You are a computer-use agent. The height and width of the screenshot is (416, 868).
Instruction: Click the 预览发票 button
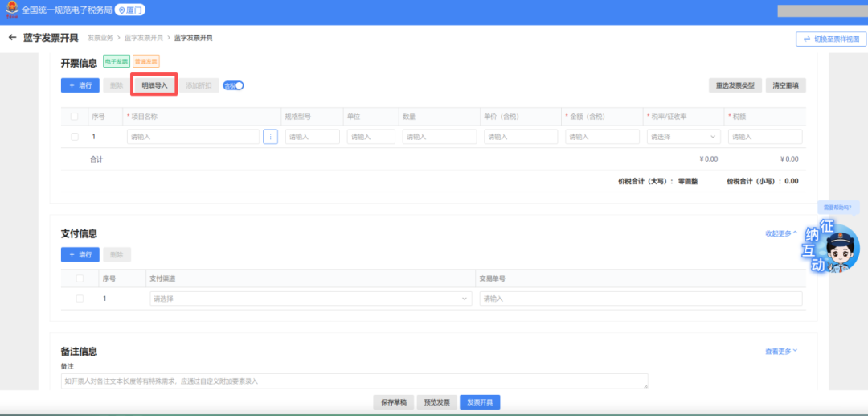tap(436, 402)
